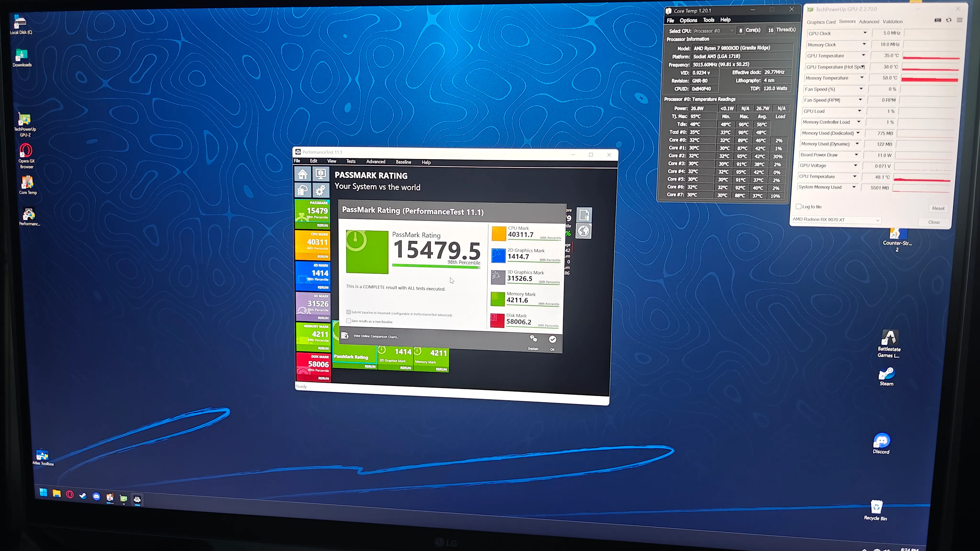This screenshot has height=551, width=980.
Task: Click the blue 2D Graphics Mark icon
Action: (x=498, y=256)
